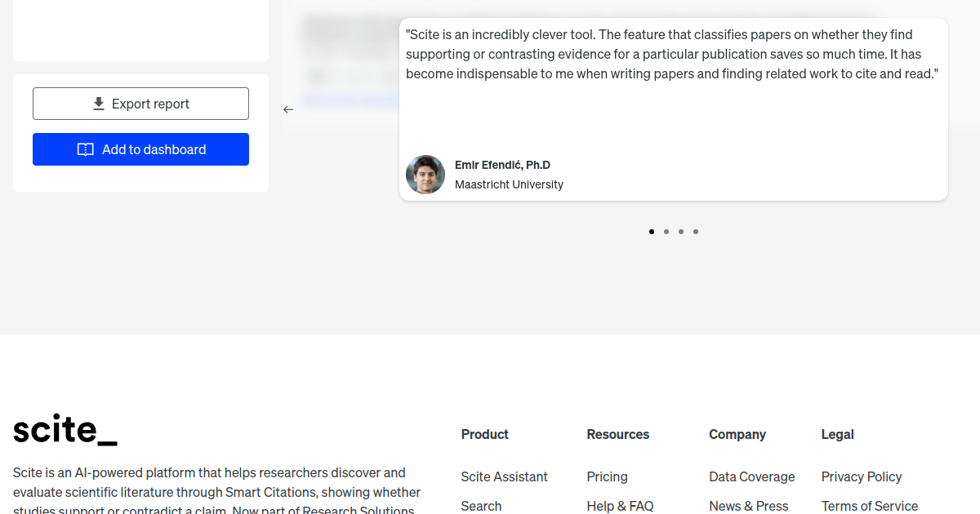Click the left arrow collapse icon
980x514 pixels.
coord(288,109)
